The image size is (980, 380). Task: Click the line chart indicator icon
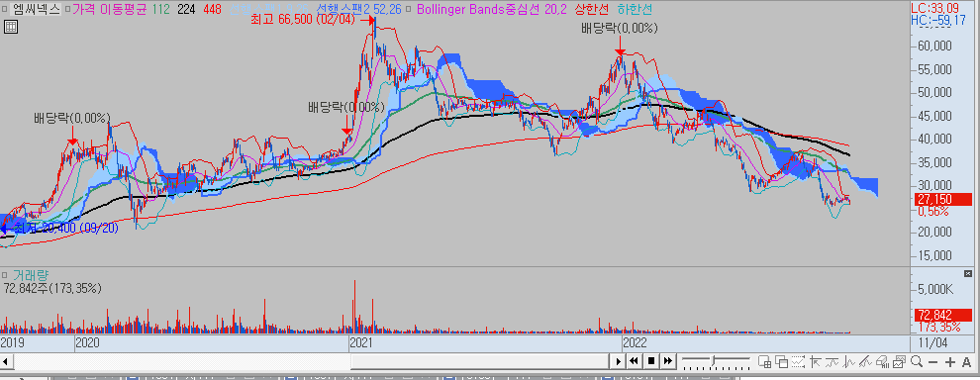(832, 361)
